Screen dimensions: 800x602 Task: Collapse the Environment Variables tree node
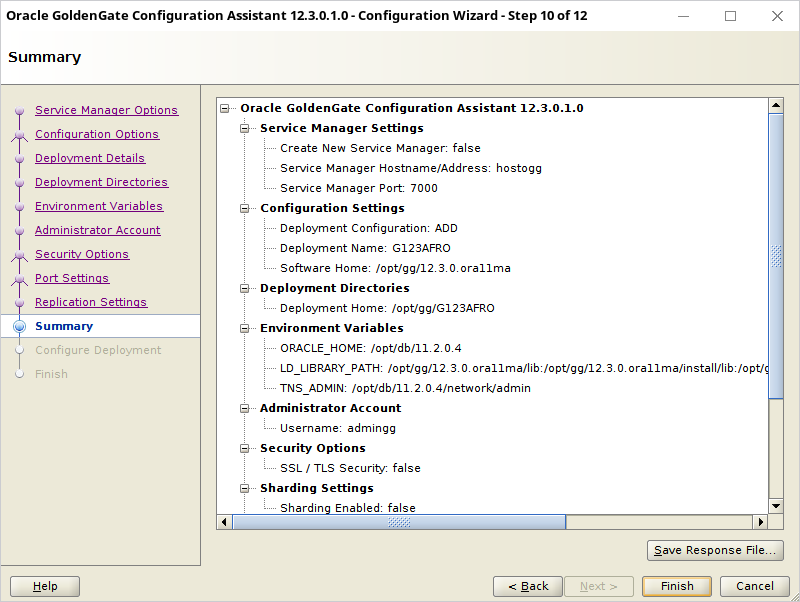(x=244, y=328)
